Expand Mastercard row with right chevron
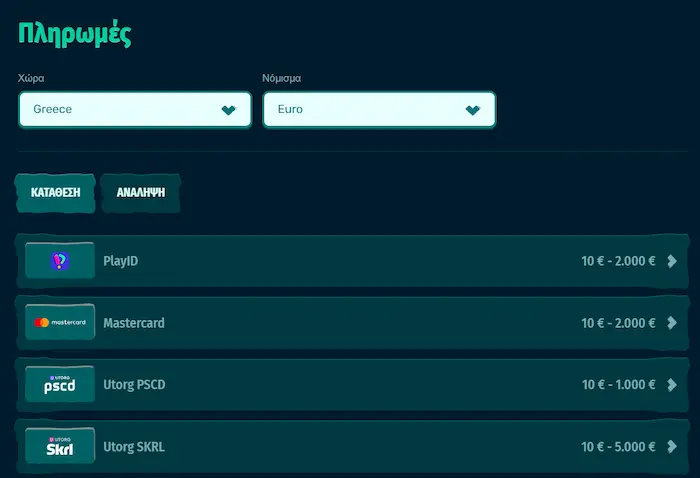The image size is (700, 478). click(671, 323)
